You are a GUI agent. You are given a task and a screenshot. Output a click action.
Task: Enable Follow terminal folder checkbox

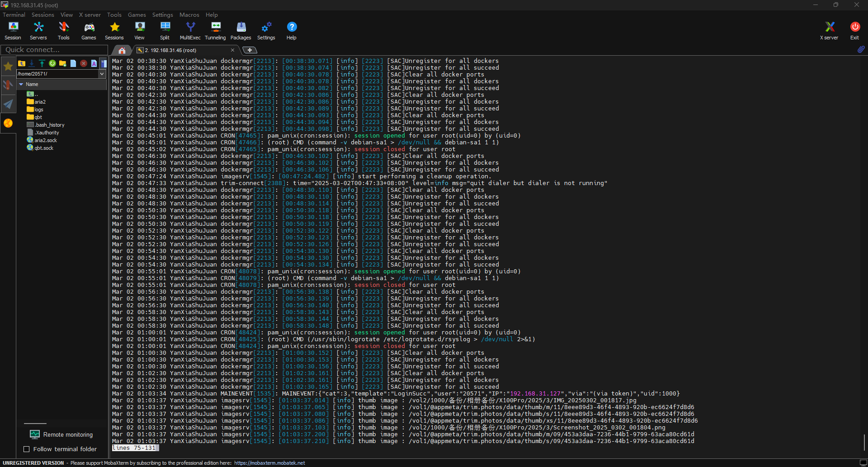27,449
